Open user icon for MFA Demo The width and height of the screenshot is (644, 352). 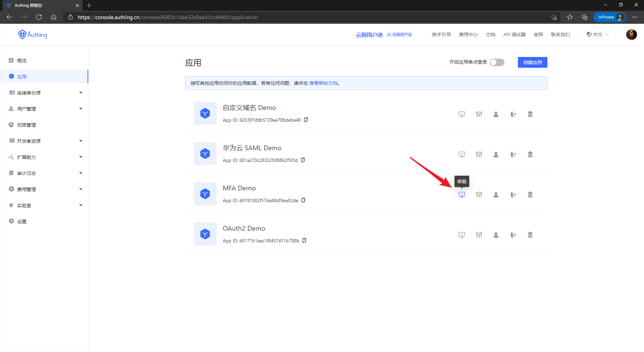coord(496,195)
